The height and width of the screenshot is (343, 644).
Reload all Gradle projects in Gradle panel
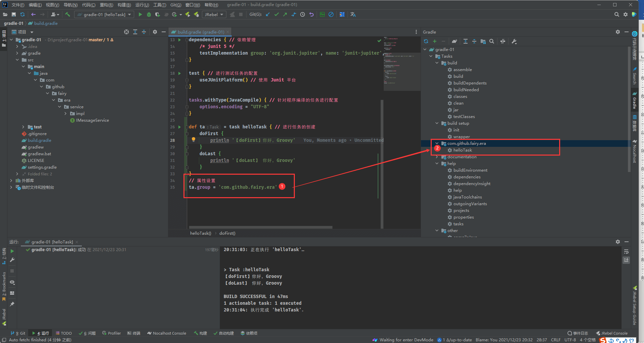426,41
